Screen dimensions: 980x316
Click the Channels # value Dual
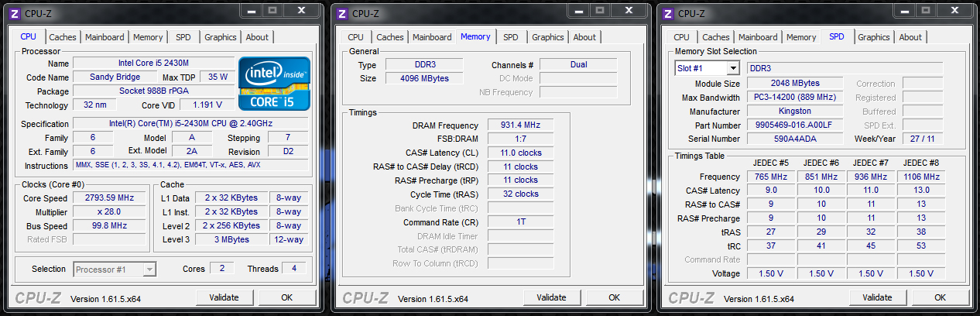coord(578,65)
